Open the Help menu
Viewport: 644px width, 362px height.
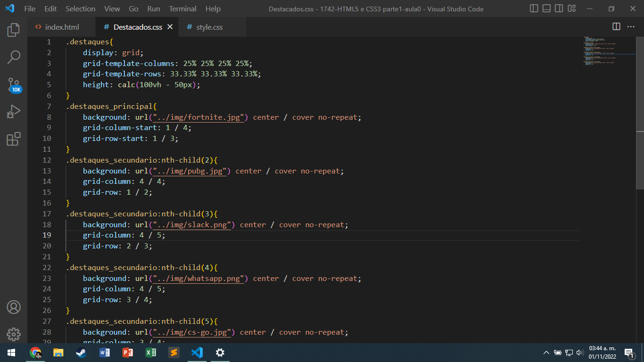(213, 8)
